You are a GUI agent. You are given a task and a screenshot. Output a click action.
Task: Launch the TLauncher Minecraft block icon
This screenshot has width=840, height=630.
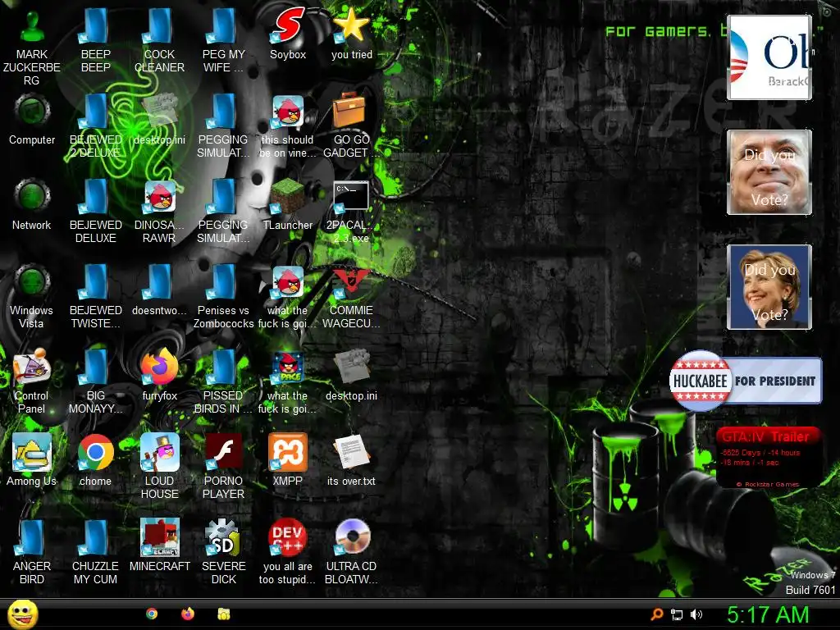[x=288, y=196]
